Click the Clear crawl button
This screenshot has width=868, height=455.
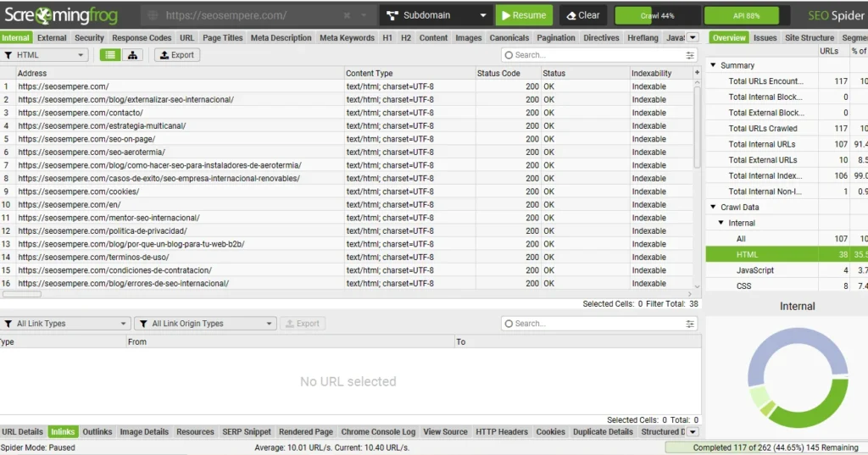[x=583, y=15]
